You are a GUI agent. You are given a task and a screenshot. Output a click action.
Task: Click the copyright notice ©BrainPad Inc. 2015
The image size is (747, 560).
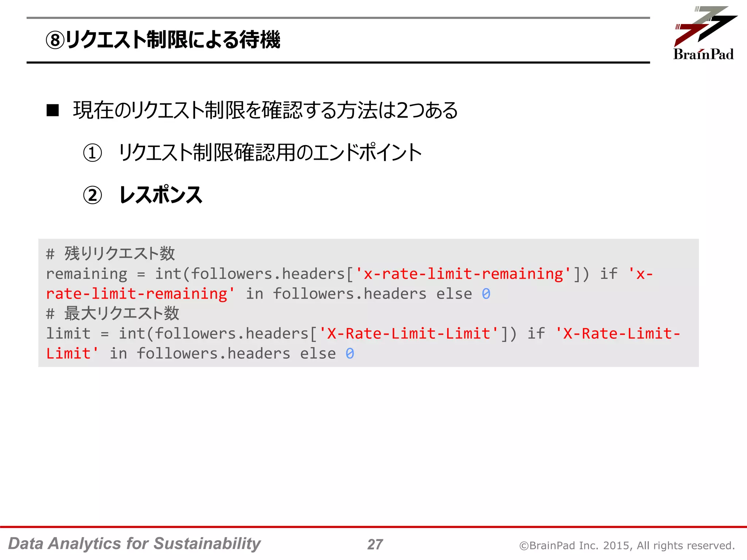tap(576, 545)
